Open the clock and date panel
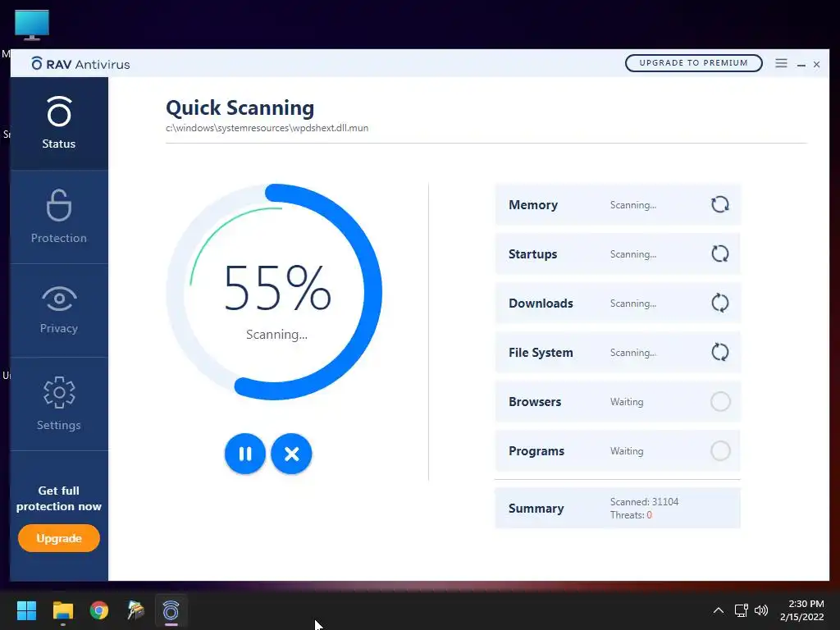 coord(802,610)
